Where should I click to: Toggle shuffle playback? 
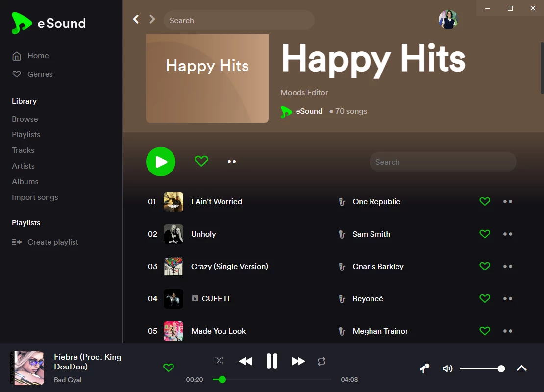pyautogui.click(x=219, y=361)
